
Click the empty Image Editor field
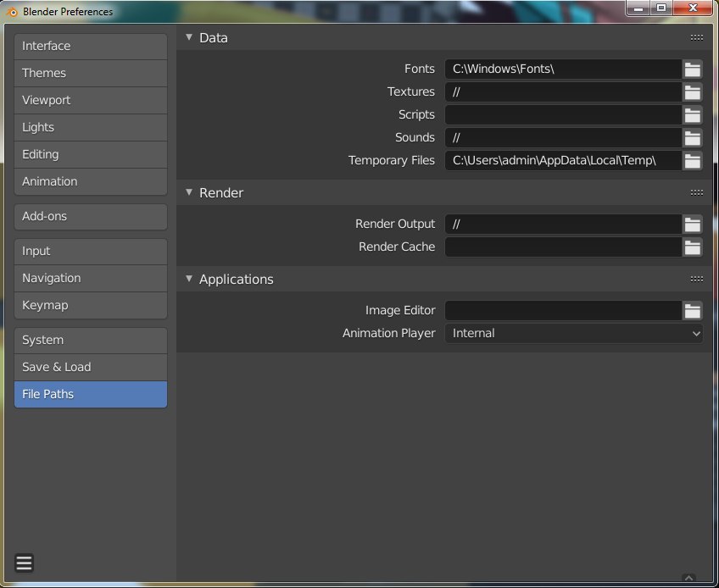point(564,311)
